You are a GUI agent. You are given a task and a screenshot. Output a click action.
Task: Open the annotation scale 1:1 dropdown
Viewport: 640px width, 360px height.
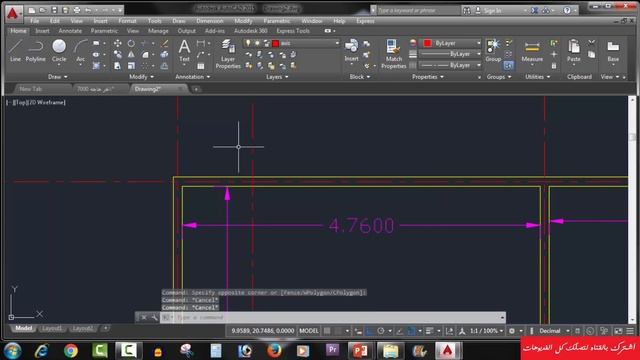click(x=486, y=331)
